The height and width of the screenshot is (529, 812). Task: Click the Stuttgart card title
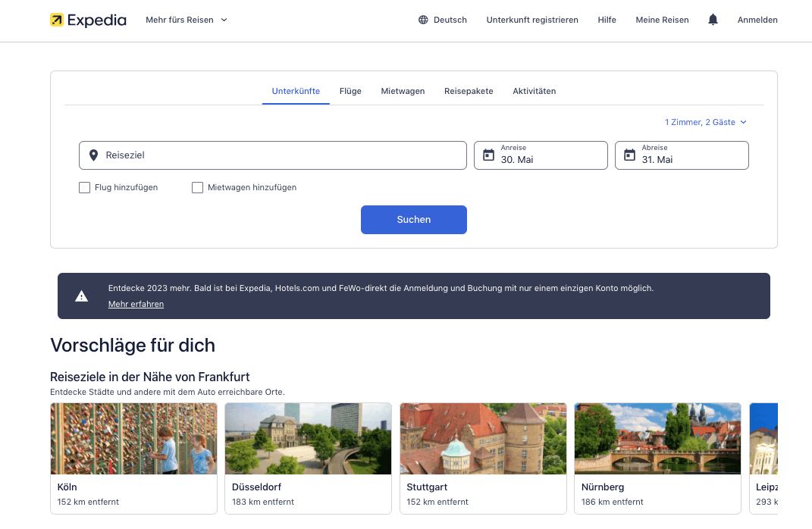tap(427, 487)
